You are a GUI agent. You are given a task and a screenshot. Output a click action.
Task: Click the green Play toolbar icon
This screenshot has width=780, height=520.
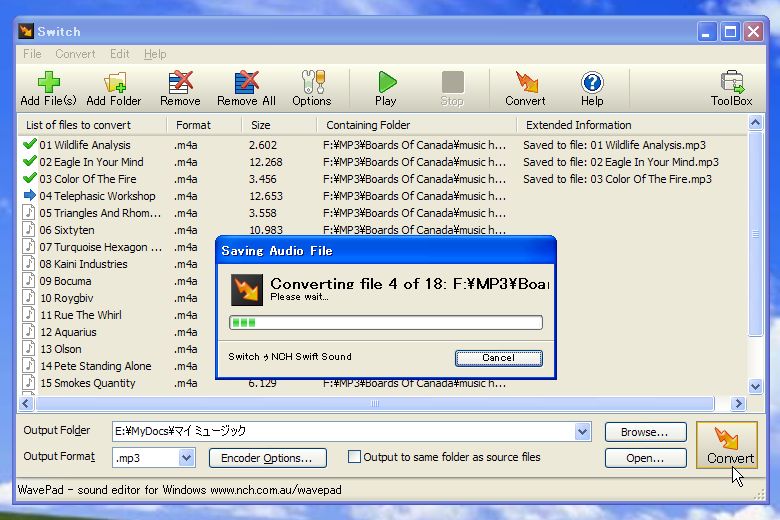tap(387, 82)
